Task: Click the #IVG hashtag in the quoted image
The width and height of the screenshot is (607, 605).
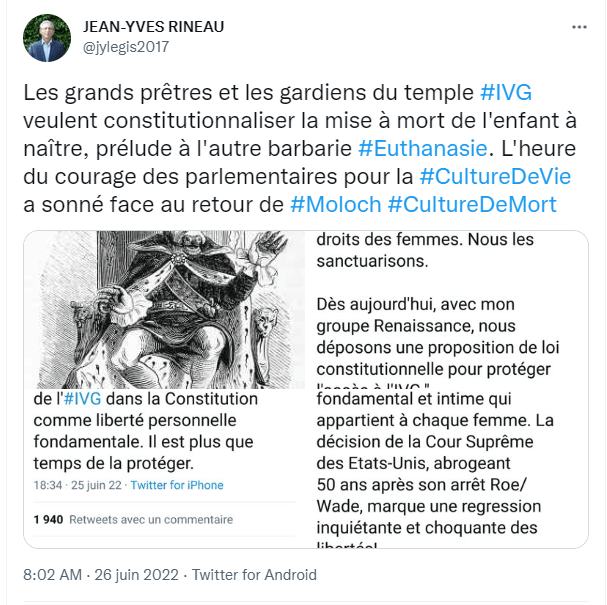Action: click(82, 399)
